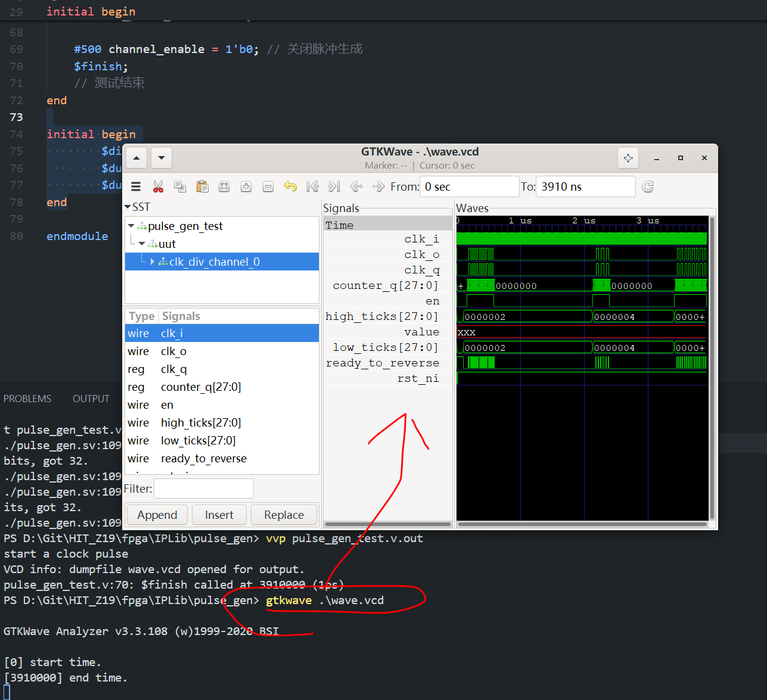The width and height of the screenshot is (767, 700).
Task: Select reg counter_q[27:0] in signal list
Action: coord(222,387)
